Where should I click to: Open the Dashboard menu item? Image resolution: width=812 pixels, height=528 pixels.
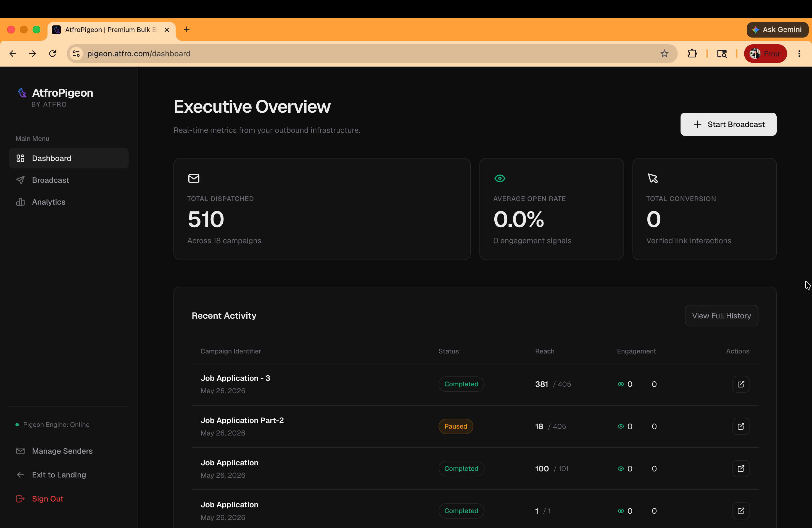pyautogui.click(x=68, y=158)
